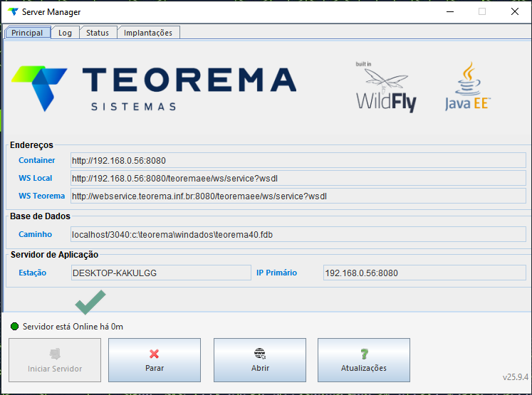This screenshot has height=395, width=532.
Task: Click the WS Teorema label
Action: point(42,196)
